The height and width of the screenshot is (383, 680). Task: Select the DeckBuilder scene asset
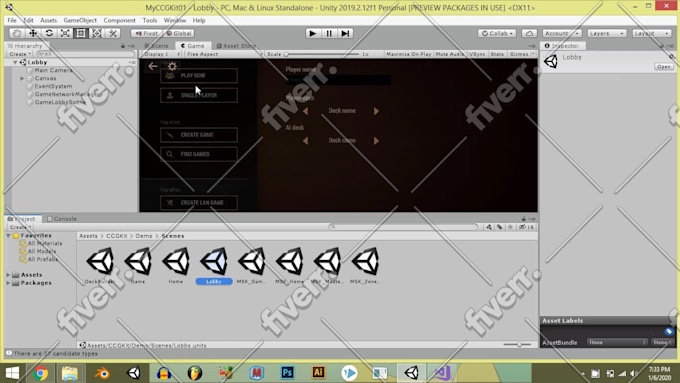(100, 265)
